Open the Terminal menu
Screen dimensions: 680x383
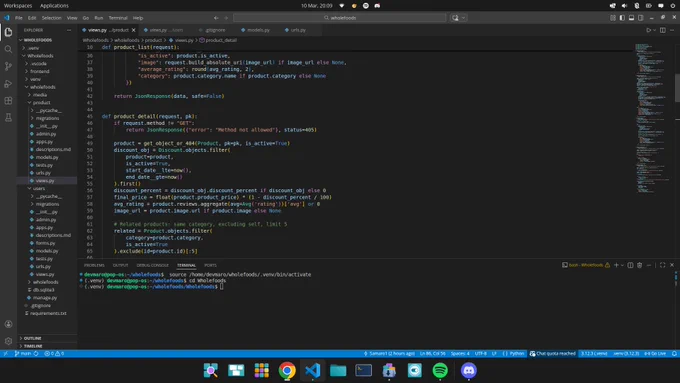click(x=118, y=18)
